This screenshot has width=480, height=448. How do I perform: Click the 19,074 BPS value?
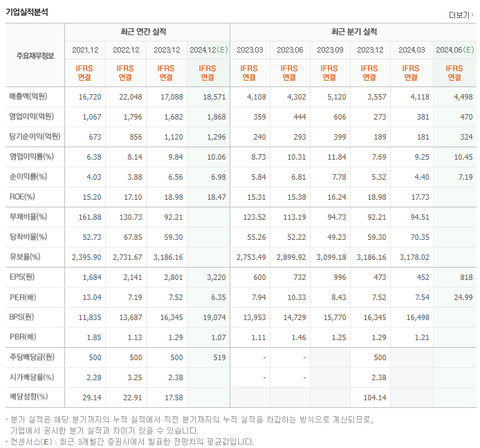[214, 317]
